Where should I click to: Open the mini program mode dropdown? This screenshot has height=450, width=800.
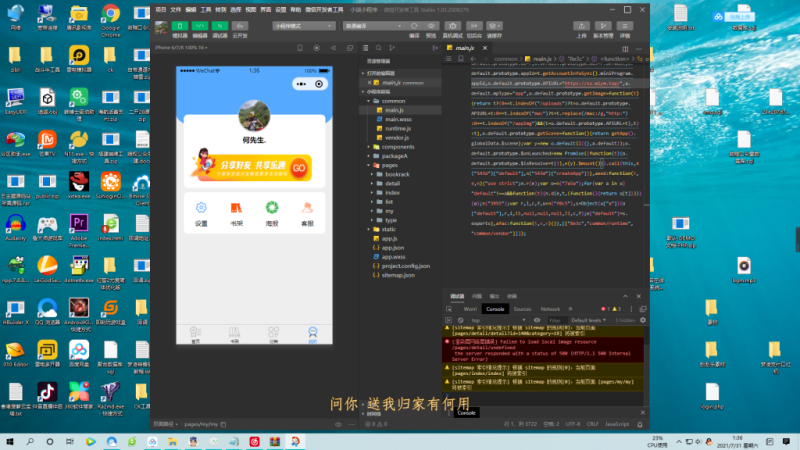click(x=304, y=26)
